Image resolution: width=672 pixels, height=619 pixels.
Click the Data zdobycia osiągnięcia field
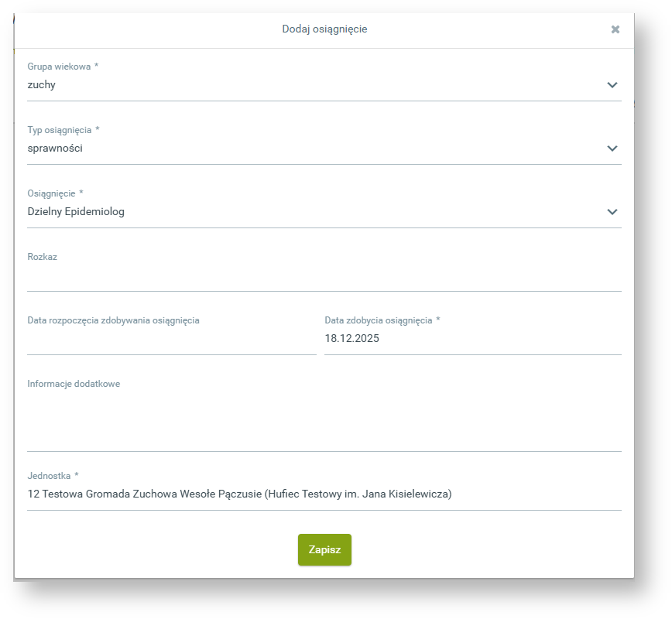pyautogui.click(x=472, y=339)
